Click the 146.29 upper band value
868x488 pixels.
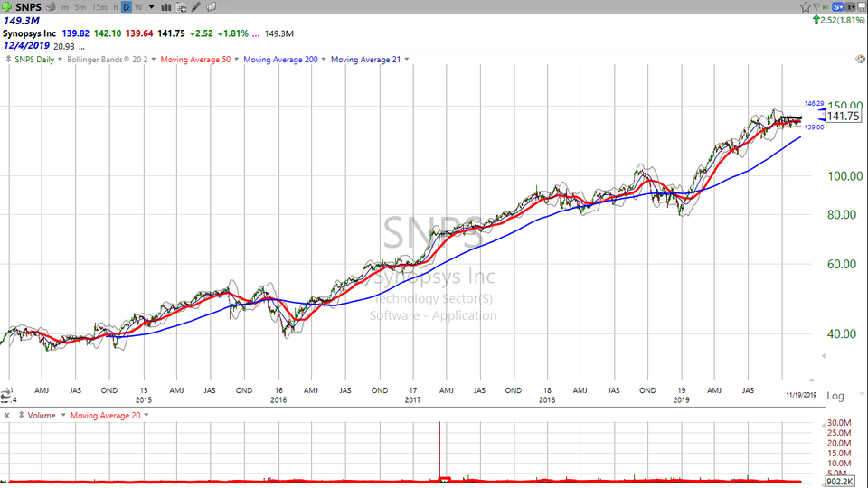pos(814,103)
